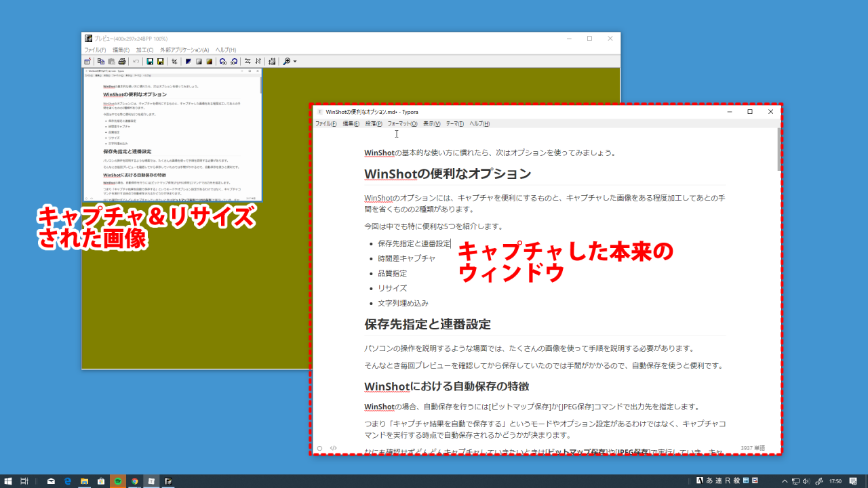
Task: Open Spotify from taskbar
Action: pos(118,481)
